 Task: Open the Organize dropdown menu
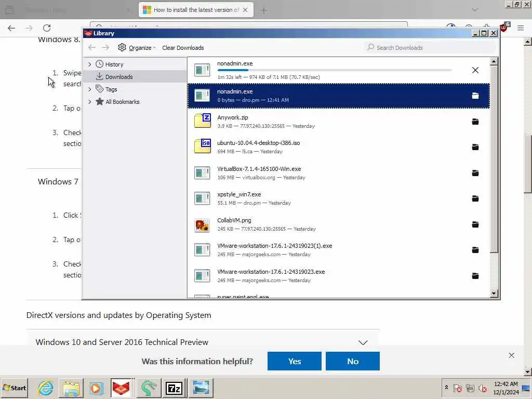137,47
